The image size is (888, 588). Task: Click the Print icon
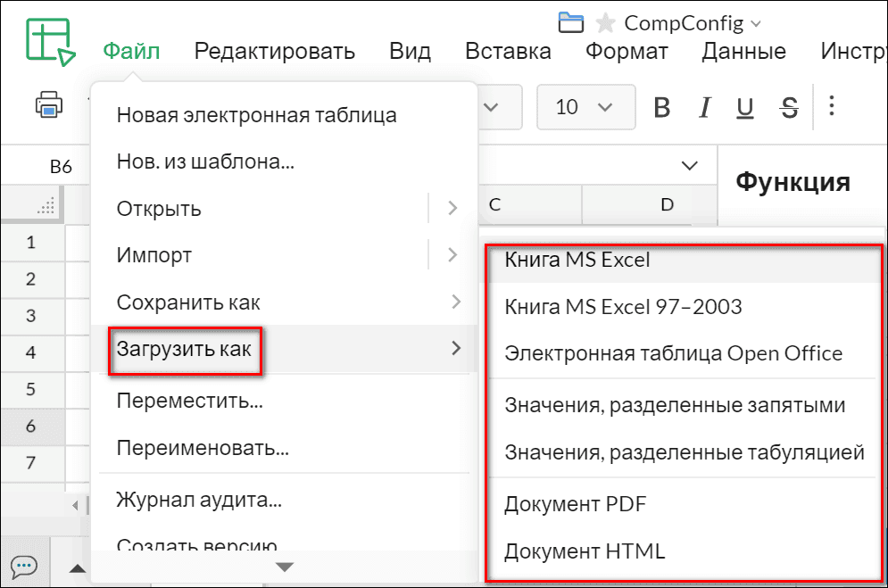[47, 104]
